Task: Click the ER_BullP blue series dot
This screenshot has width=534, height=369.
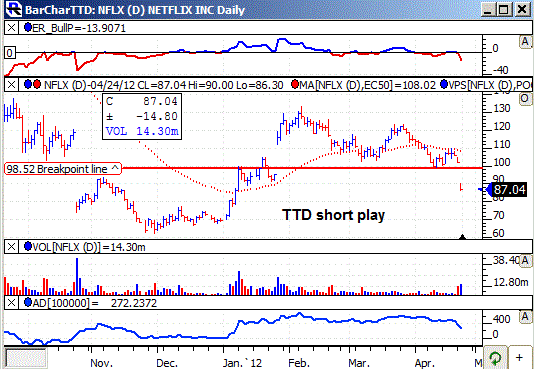Action: pos(28,27)
